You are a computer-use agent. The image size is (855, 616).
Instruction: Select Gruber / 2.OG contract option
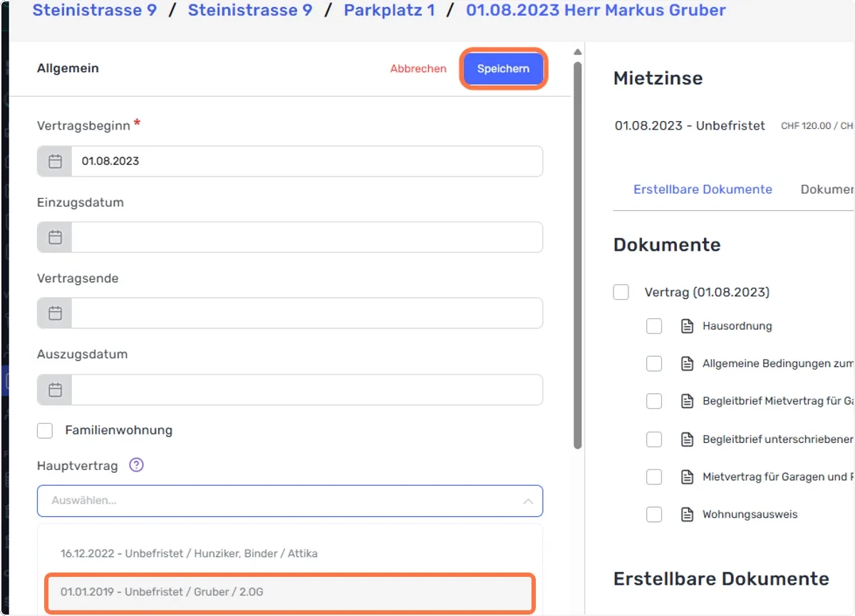pyautogui.click(x=290, y=592)
